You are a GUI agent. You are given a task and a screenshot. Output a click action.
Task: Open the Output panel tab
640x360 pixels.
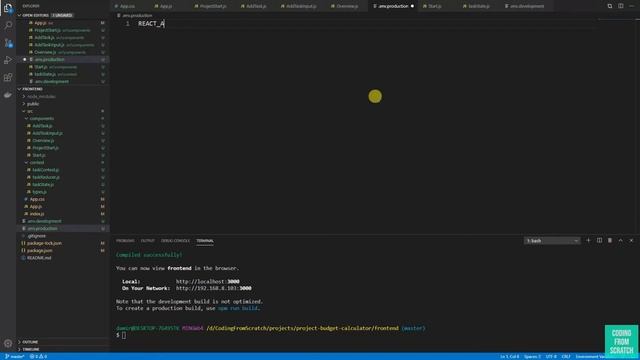[147, 241]
